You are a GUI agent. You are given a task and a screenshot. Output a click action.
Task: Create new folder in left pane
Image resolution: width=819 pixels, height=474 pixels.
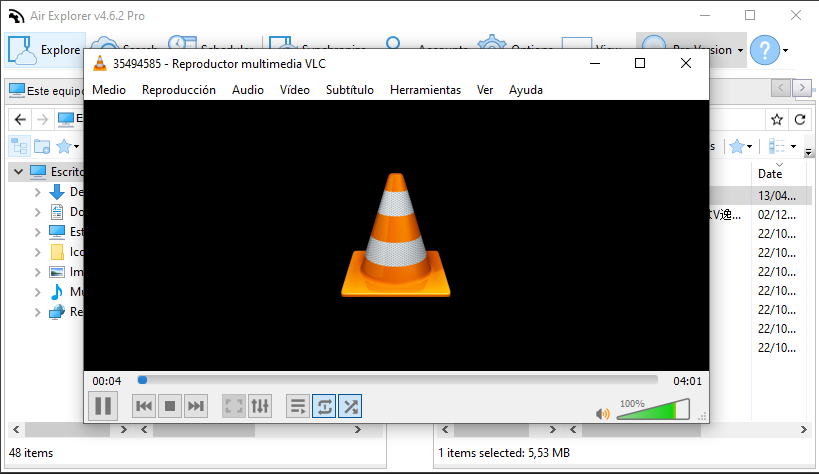[42, 146]
